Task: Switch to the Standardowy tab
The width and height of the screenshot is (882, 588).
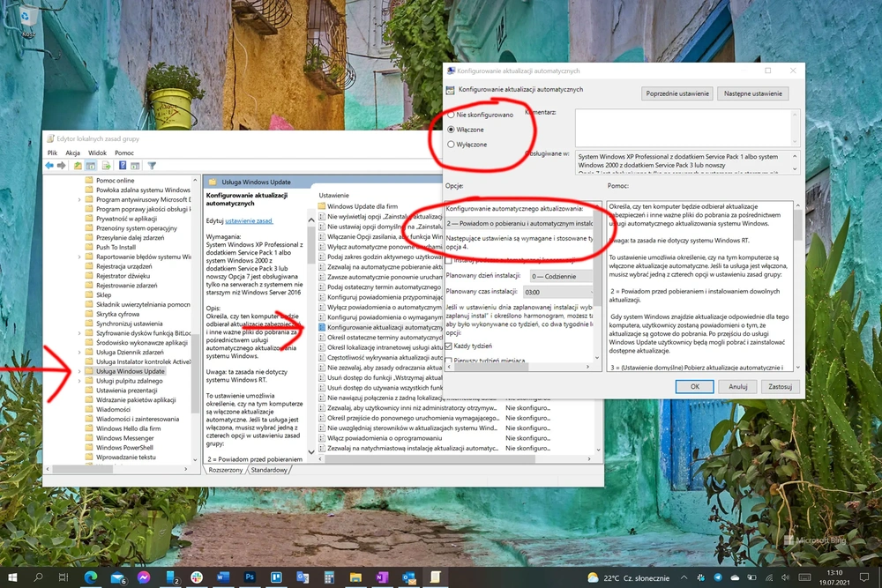Action: 269,470
